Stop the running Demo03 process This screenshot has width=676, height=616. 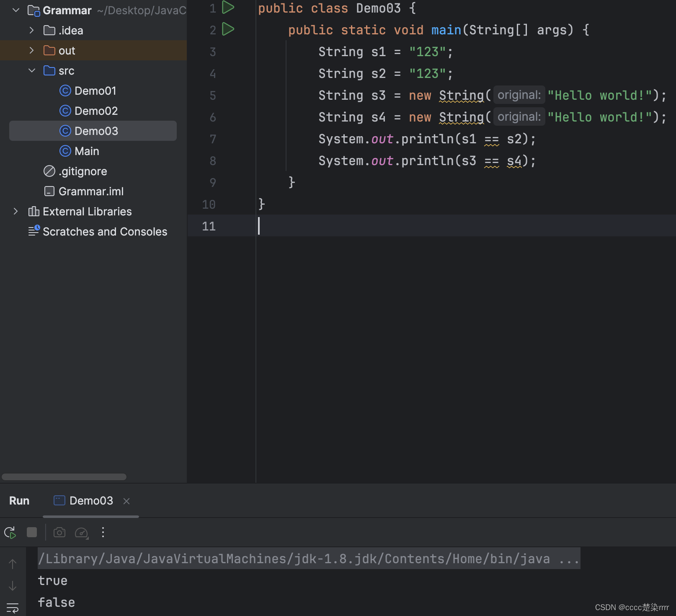32,532
